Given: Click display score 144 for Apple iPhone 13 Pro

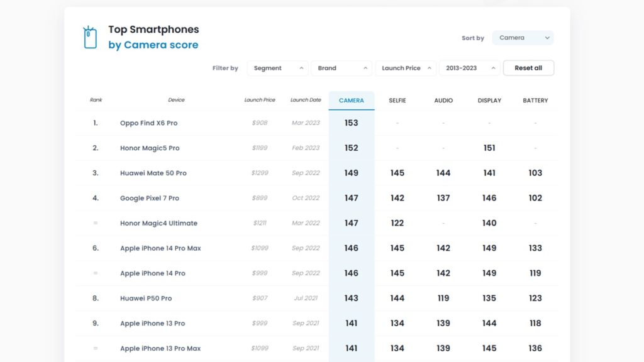Looking at the screenshot, I should pos(489,323).
